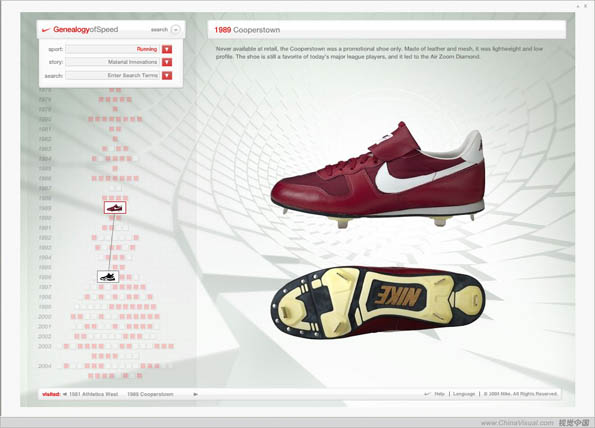Click the sport field showing Running

coord(113,49)
